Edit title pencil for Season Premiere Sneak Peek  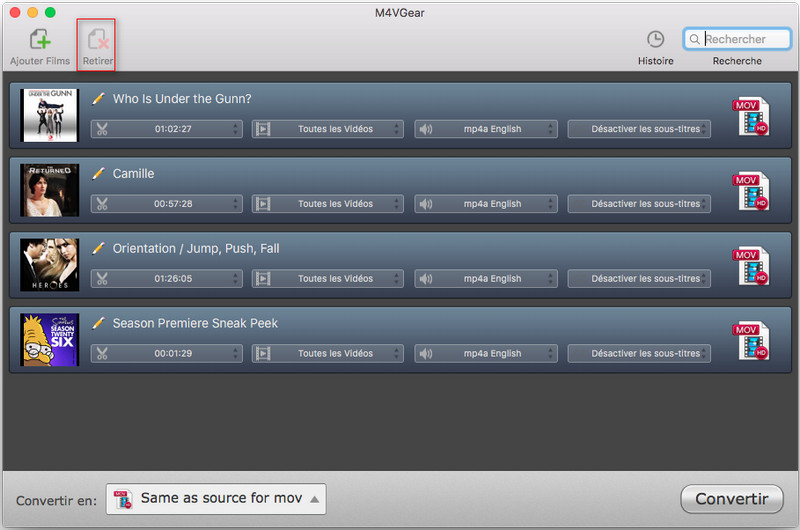98,323
